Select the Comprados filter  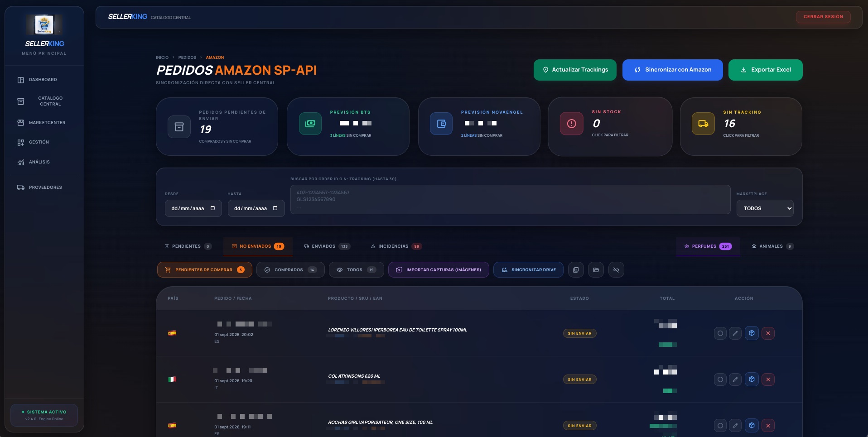click(290, 270)
